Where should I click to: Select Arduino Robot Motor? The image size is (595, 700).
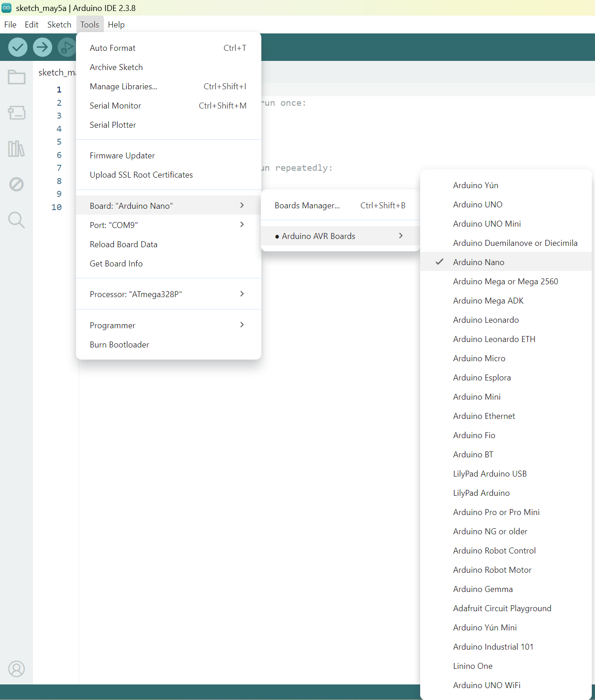click(x=506, y=570)
